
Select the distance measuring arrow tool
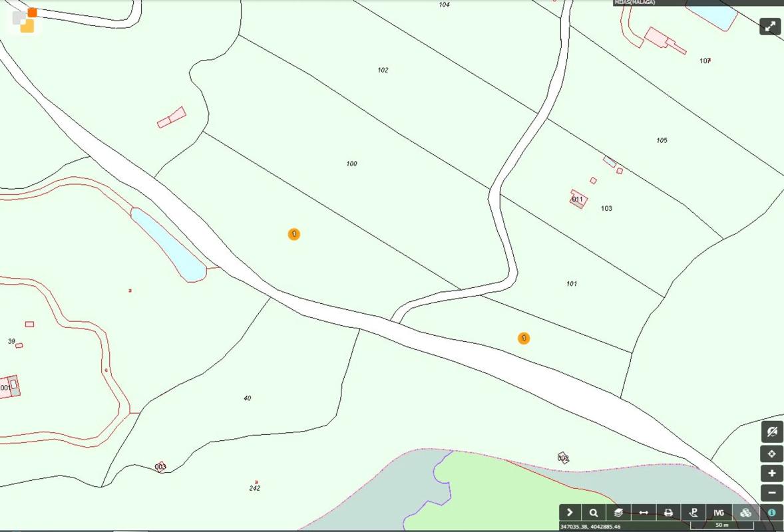[x=644, y=512]
